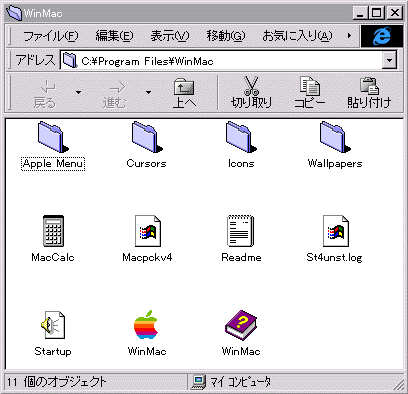Open the ファイル(F) menu

[51, 36]
